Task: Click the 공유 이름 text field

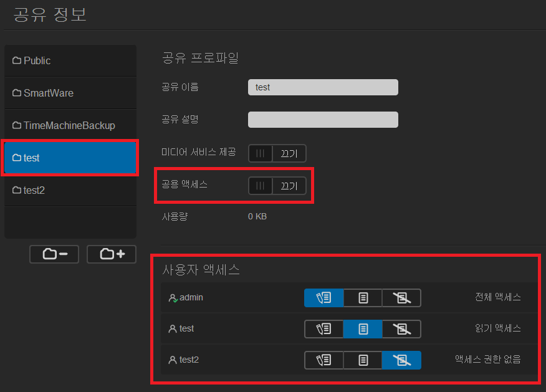Action: point(323,87)
